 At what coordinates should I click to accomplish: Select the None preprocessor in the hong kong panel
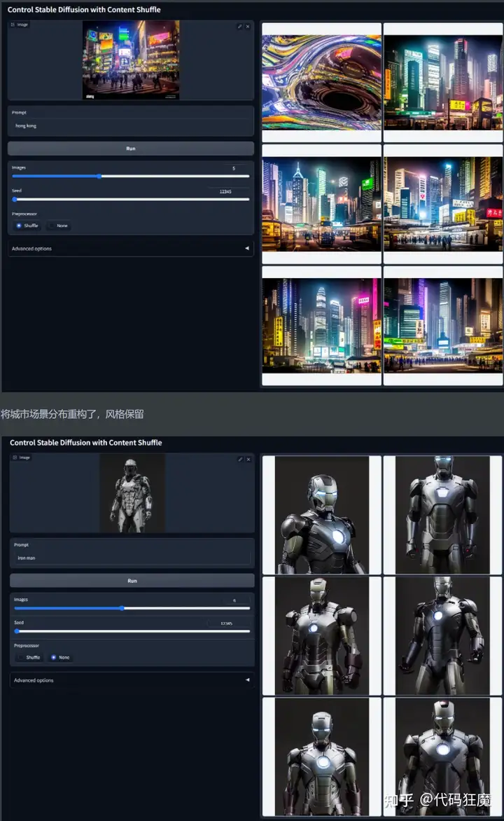58,226
